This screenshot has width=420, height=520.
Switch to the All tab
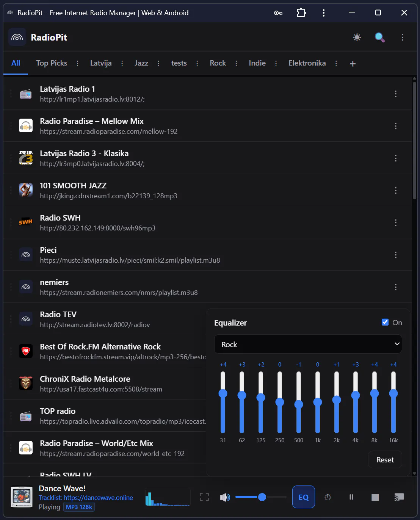click(16, 63)
